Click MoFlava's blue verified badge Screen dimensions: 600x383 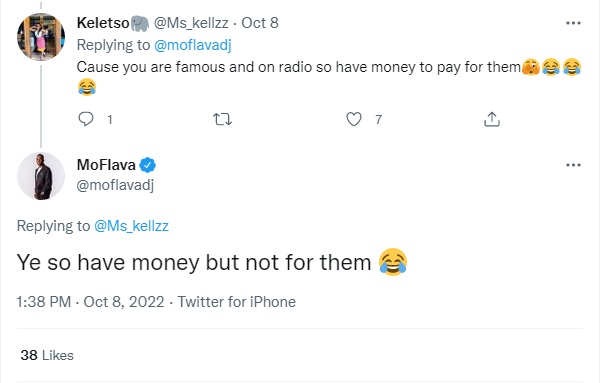pyautogui.click(x=147, y=165)
